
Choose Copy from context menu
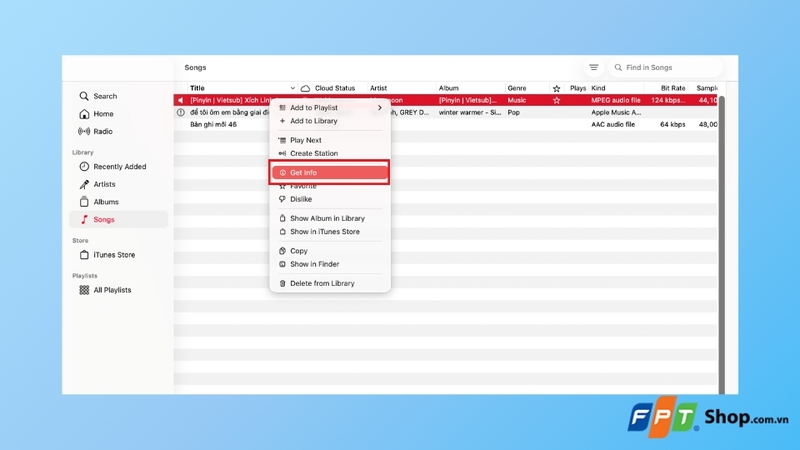[x=330, y=251]
